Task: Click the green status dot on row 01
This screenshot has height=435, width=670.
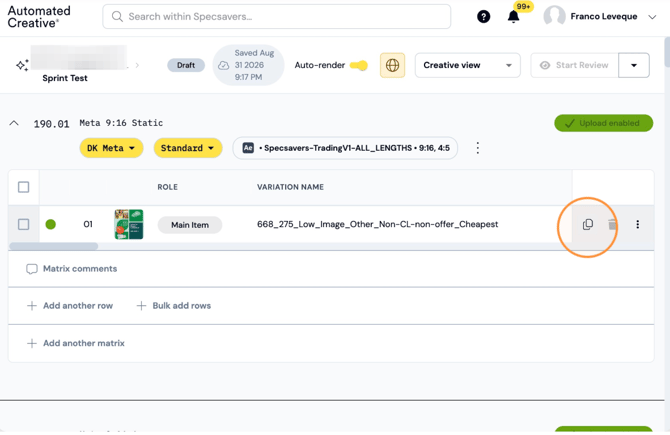Action: coord(50,224)
